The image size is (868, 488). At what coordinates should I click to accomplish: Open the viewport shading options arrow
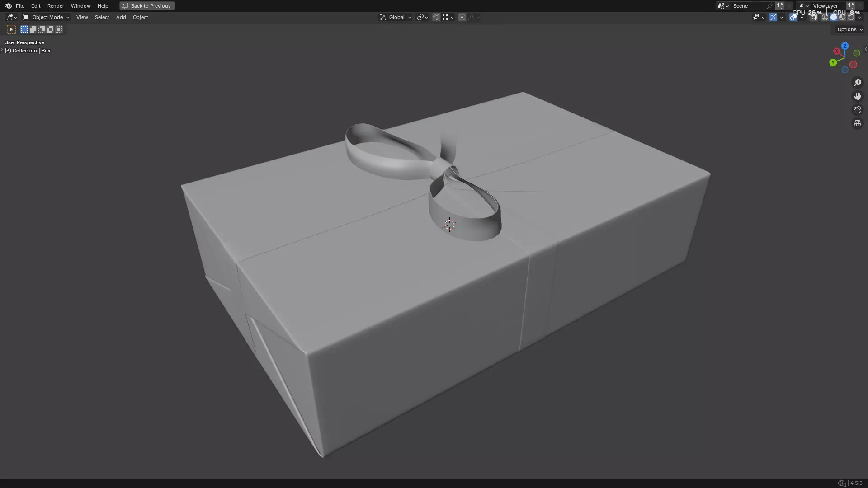tap(859, 17)
